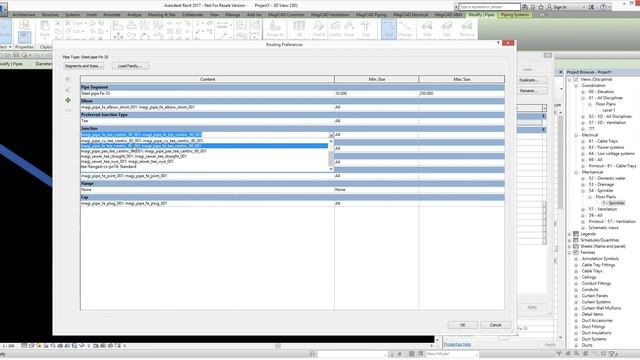640x360 pixels.
Task: Open the Architecture ribbon tab
Action: point(24,15)
